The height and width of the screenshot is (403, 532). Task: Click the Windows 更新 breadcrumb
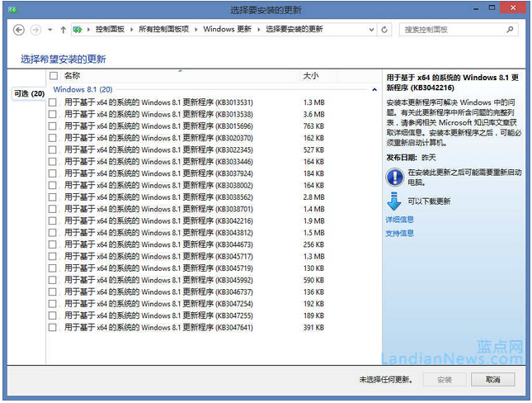(228, 30)
